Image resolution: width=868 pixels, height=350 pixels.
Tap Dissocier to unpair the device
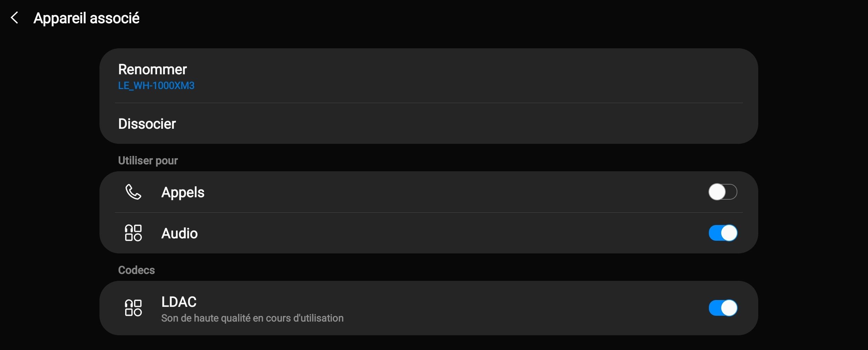[147, 124]
